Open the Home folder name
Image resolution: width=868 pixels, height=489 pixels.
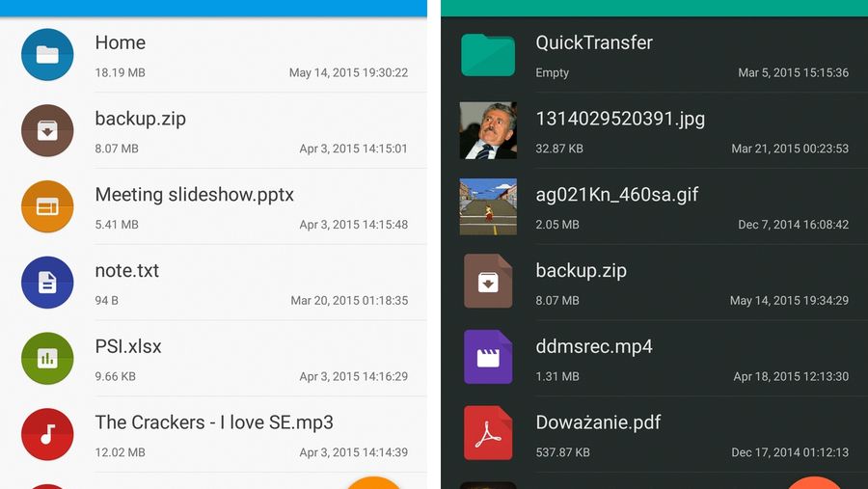click(121, 42)
